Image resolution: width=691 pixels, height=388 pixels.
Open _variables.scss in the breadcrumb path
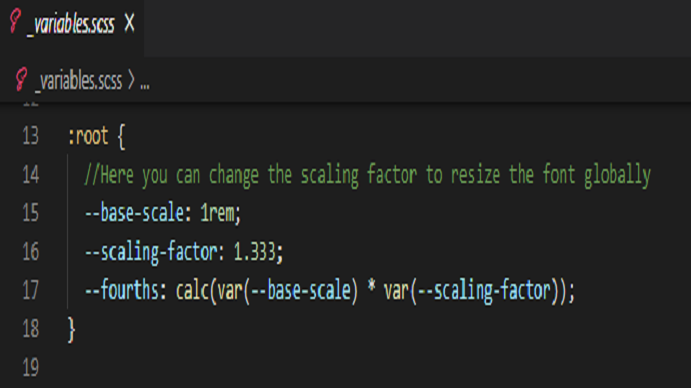click(78, 81)
